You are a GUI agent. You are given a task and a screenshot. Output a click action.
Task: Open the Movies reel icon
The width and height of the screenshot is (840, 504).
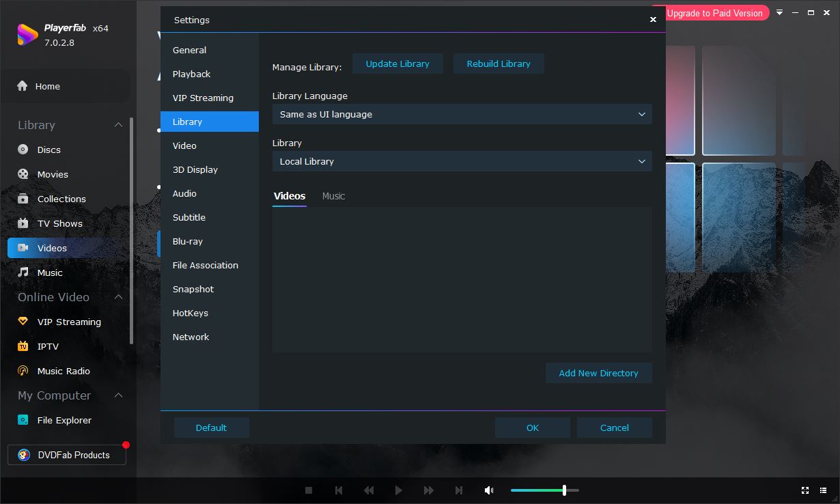[x=23, y=174]
